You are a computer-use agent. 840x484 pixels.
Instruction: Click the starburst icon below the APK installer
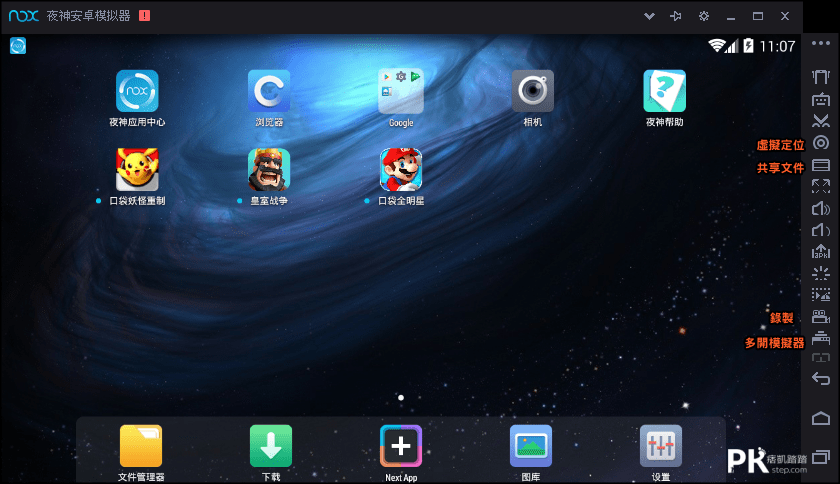pos(821,273)
